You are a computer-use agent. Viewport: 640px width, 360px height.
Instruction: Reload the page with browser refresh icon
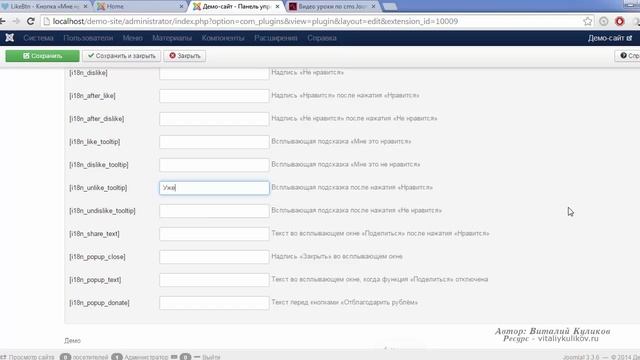(30, 21)
